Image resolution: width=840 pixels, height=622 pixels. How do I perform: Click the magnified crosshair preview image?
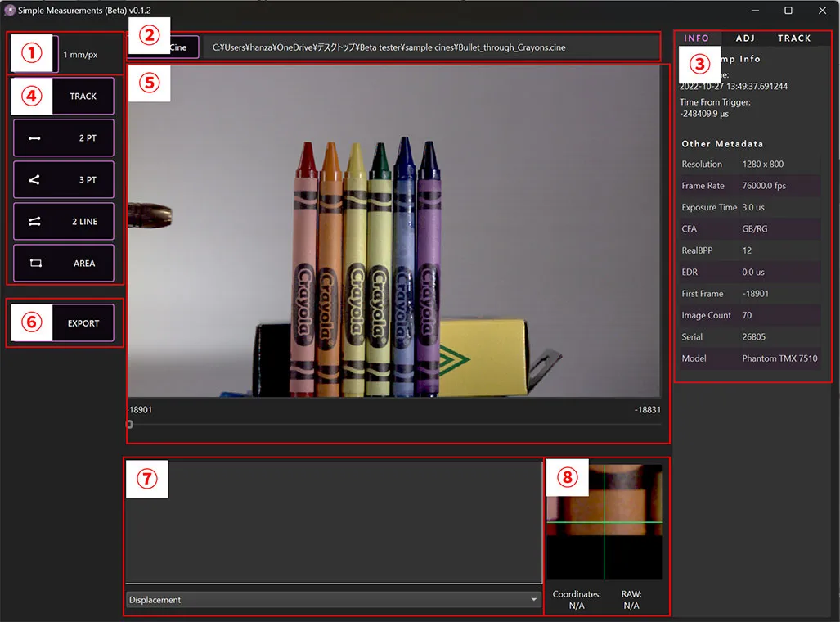click(x=604, y=522)
